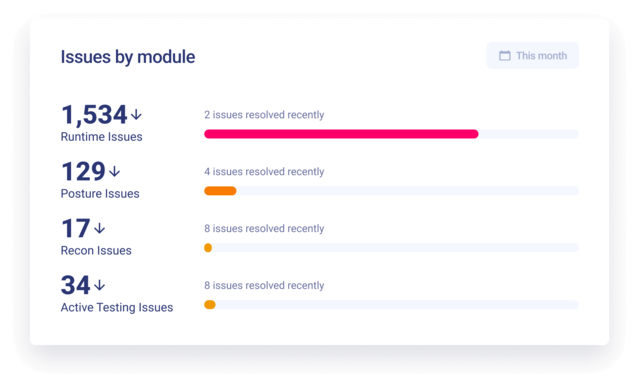Open the Active Testing Issues label

117,308
